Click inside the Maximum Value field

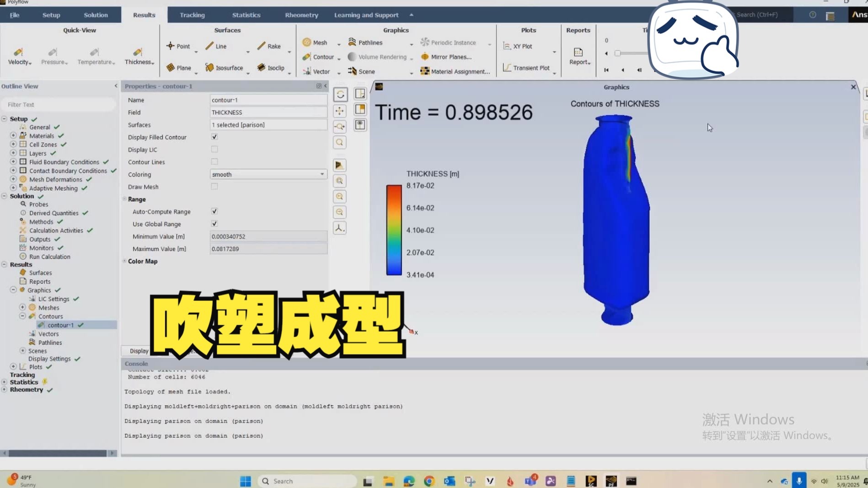pyautogui.click(x=268, y=248)
